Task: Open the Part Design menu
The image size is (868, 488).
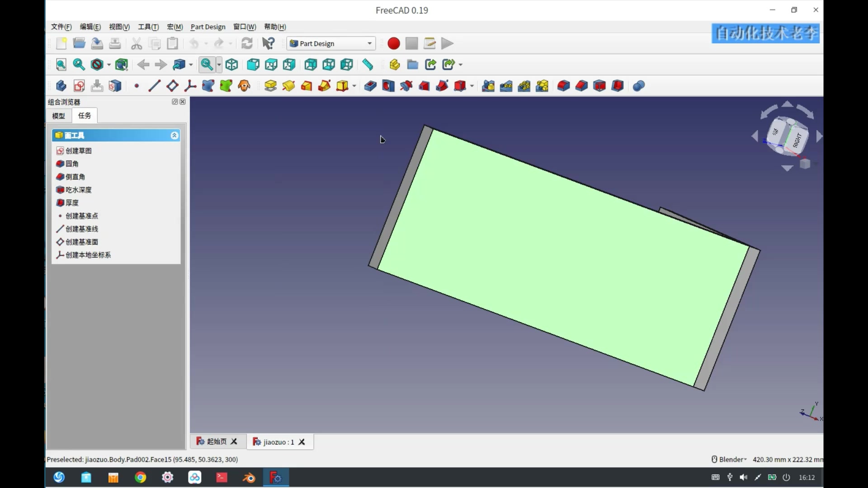Action: [x=208, y=27]
